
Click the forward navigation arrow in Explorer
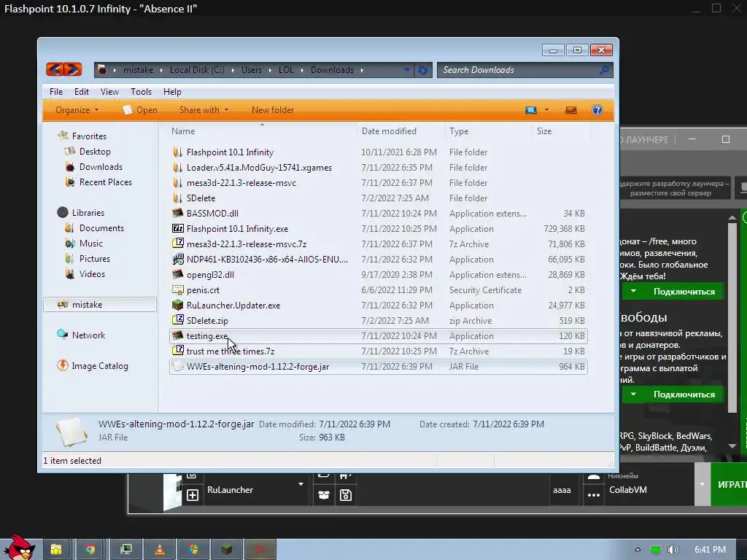pyautogui.click(x=73, y=69)
